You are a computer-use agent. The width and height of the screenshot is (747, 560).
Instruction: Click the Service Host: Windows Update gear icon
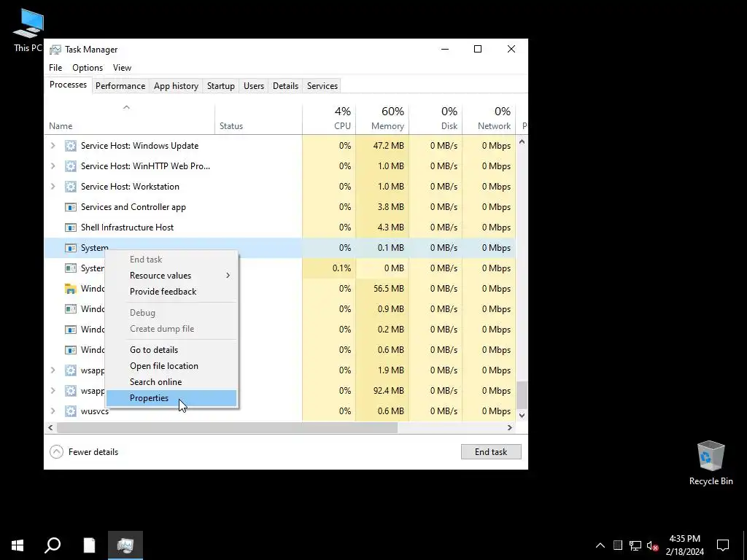(x=71, y=146)
